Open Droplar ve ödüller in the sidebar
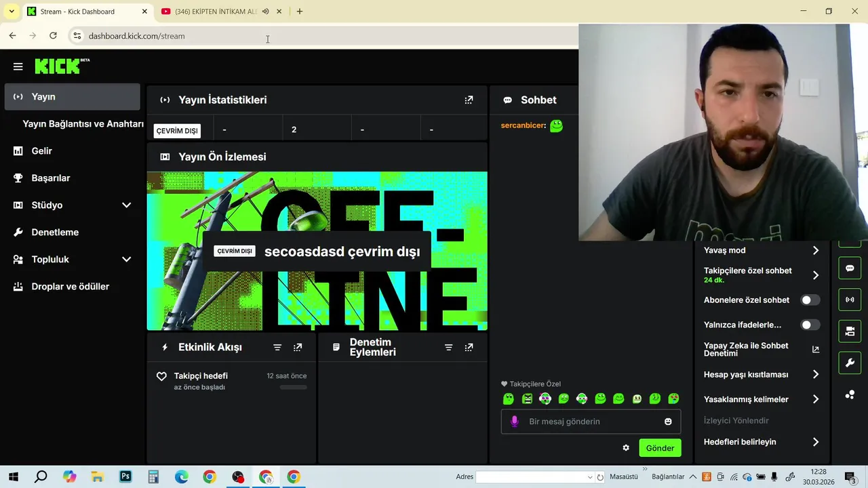The height and width of the screenshot is (488, 868). point(72,286)
